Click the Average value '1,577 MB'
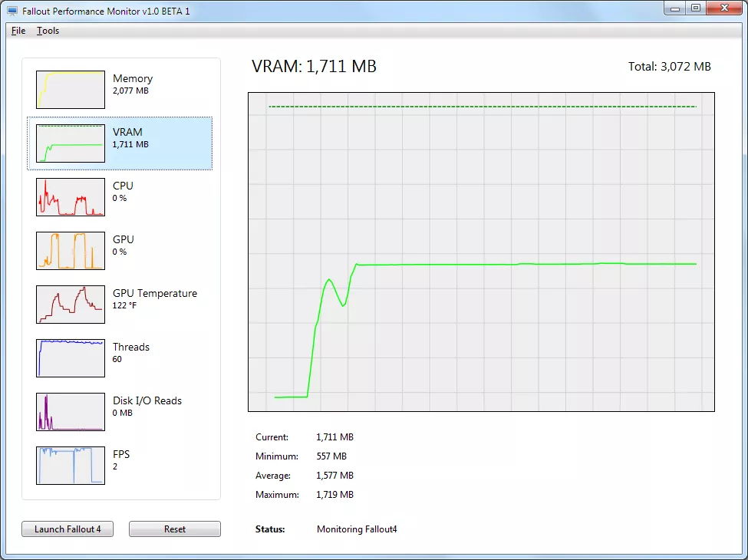 coord(335,475)
